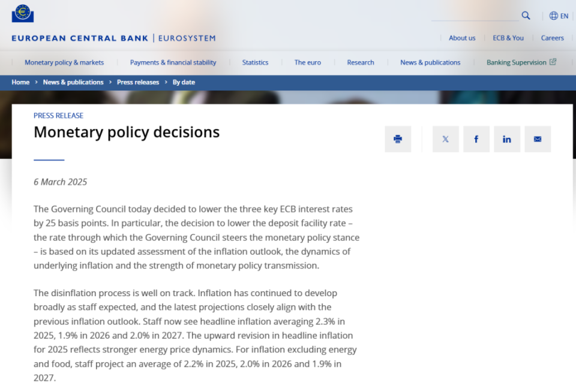Viewport: 576px width, 392px height.
Task: Open the ECB & You page
Action: (x=508, y=38)
